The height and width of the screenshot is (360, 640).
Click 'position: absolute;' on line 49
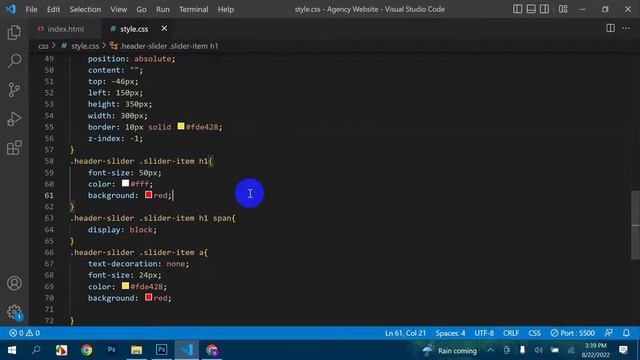coord(131,59)
